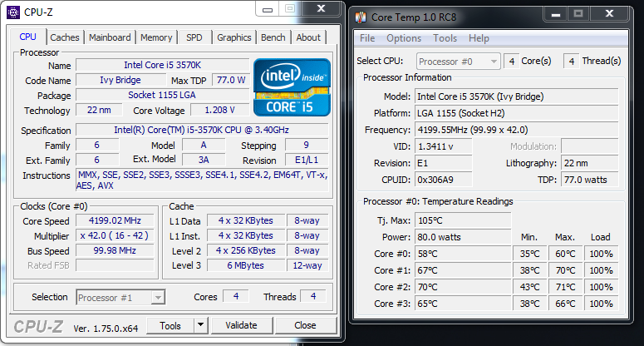Open the Processor #1 selection dropdown

(120, 298)
